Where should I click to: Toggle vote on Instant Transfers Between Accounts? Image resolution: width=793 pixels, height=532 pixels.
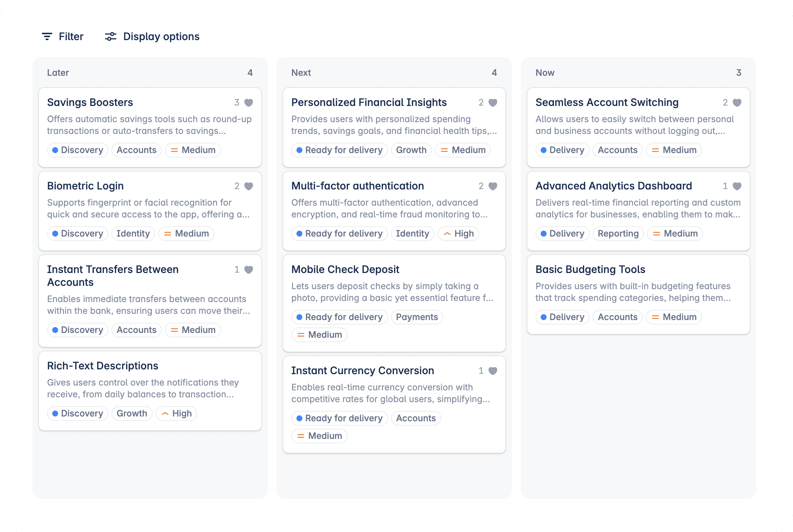tap(249, 270)
